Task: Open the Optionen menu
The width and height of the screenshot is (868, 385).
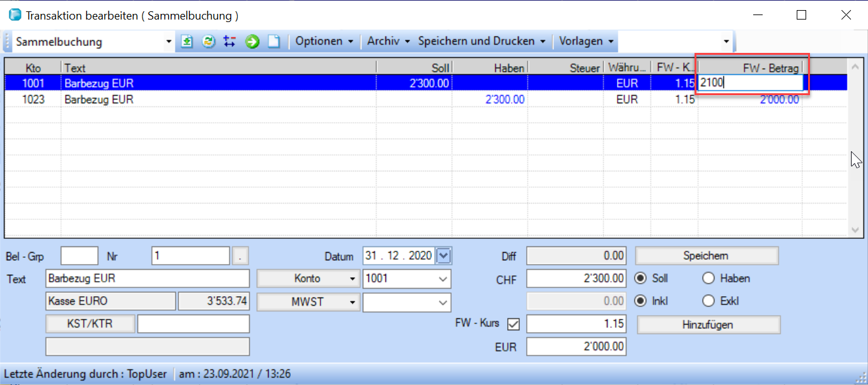Action: 324,42
